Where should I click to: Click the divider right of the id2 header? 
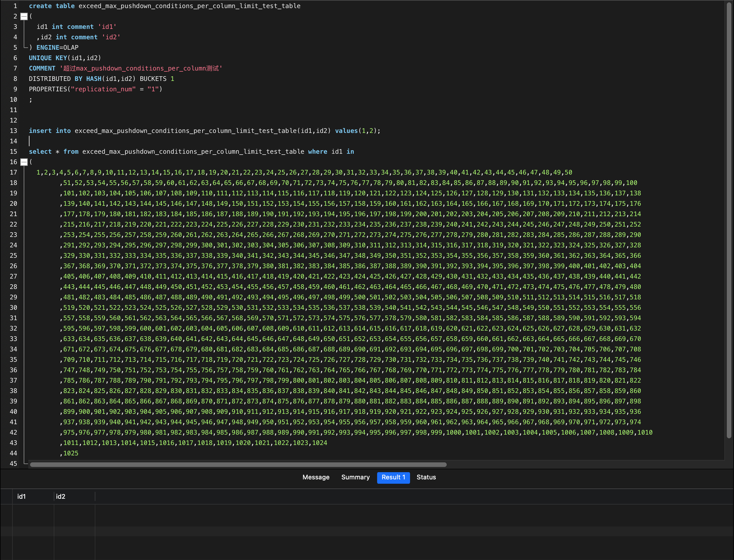click(x=95, y=496)
